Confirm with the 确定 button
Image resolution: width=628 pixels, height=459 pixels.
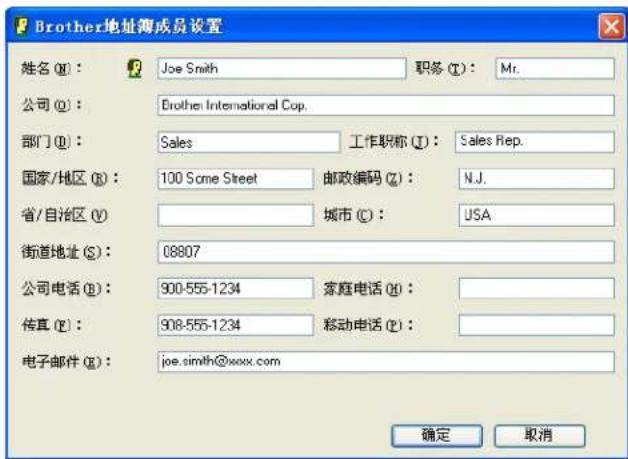[x=437, y=435]
